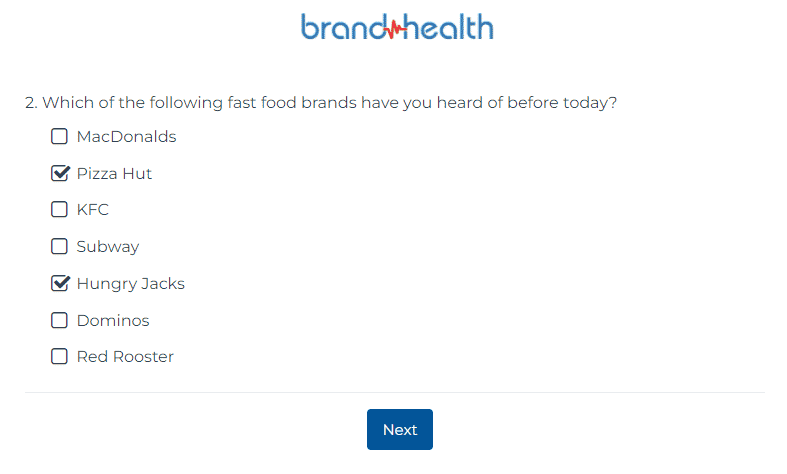
Task: Click the Red Rooster label text
Action: [x=125, y=357]
